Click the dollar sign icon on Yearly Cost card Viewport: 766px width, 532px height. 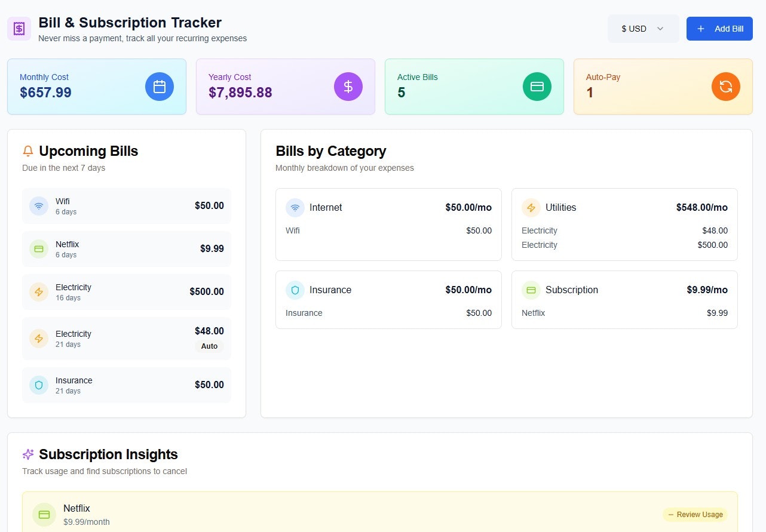pos(348,86)
